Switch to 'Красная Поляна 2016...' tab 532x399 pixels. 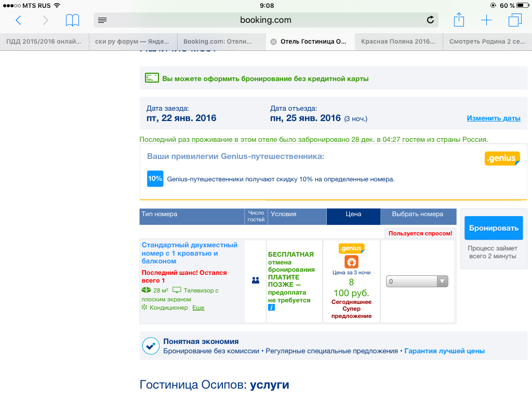[x=398, y=42]
